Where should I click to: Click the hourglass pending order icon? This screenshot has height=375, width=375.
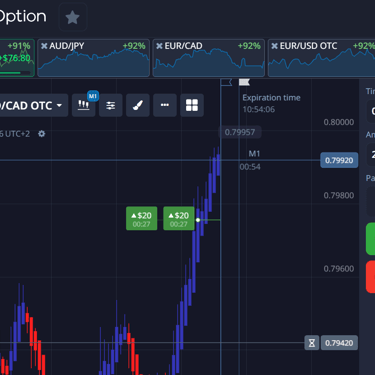coord(312,343)
